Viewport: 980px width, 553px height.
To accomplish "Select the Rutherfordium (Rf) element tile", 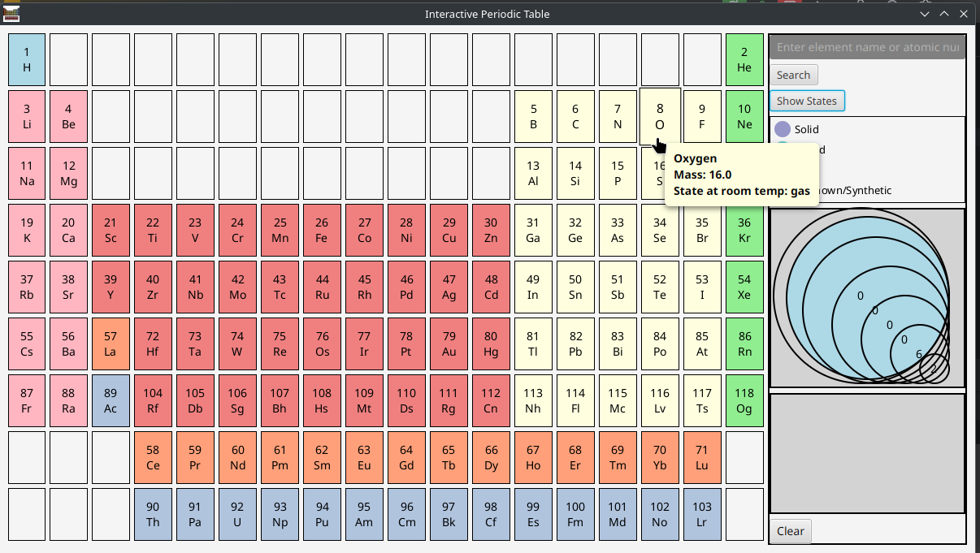I will [153, 400].
